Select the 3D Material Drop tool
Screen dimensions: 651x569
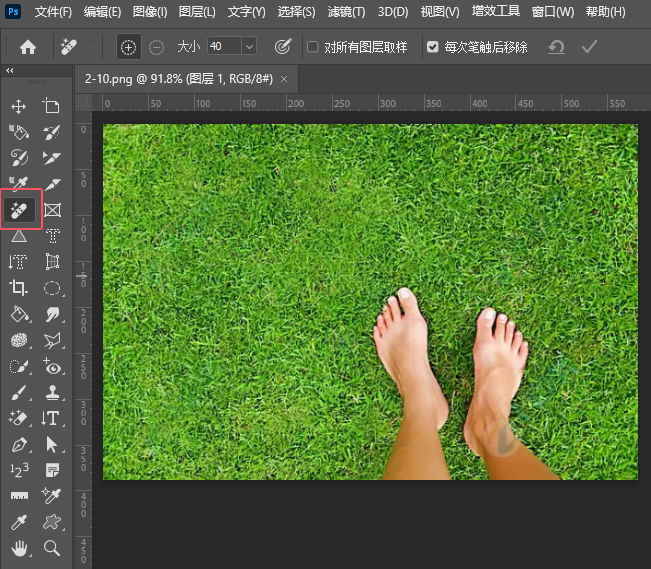click(19, 132)
